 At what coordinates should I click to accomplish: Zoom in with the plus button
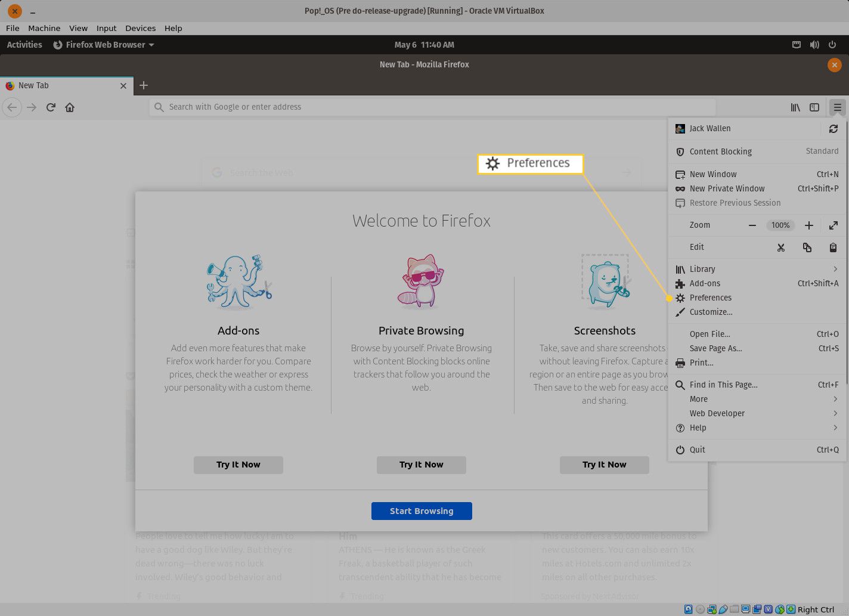click(x=808, y=225)
